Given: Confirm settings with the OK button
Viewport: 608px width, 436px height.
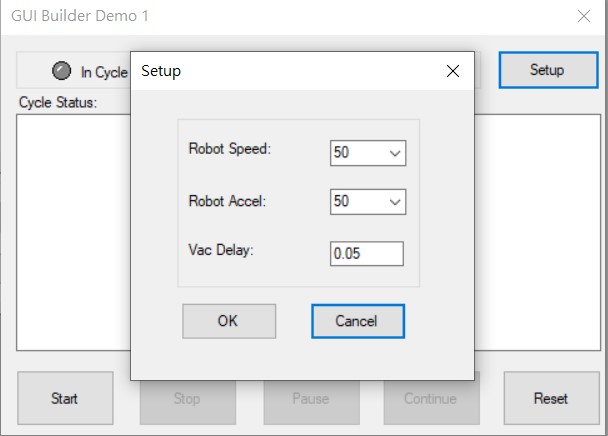Looking at the screenshot, I should [229, 321].
